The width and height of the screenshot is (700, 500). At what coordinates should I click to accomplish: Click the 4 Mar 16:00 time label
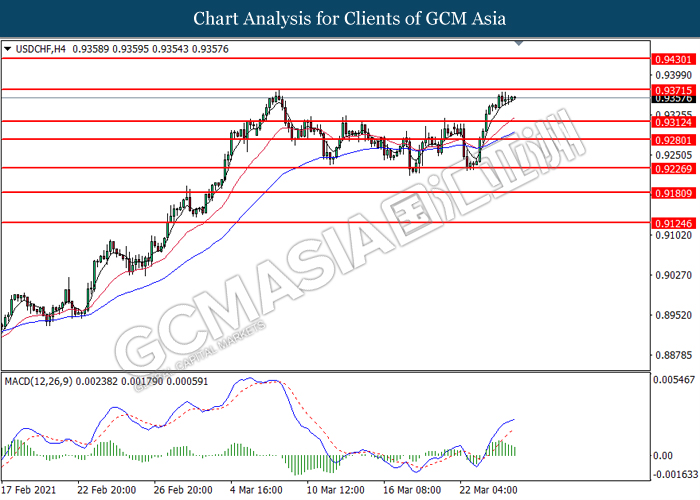257,490
